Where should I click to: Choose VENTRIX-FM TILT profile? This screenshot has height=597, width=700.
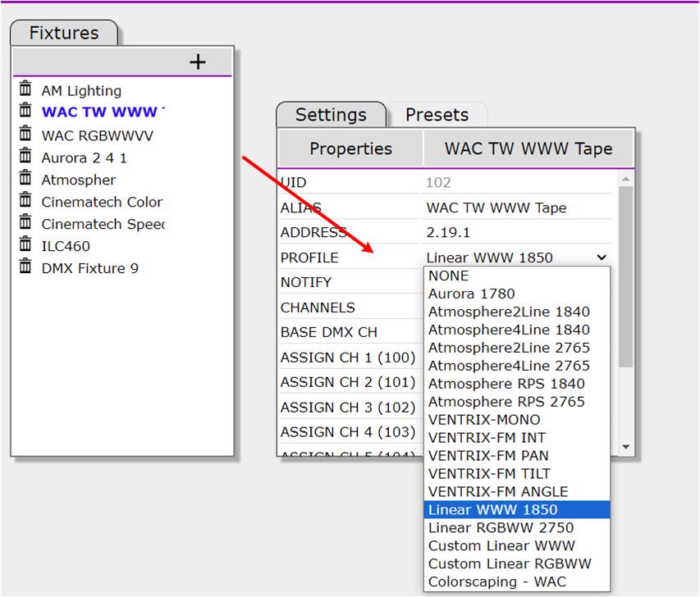click(x=516, y=474)
